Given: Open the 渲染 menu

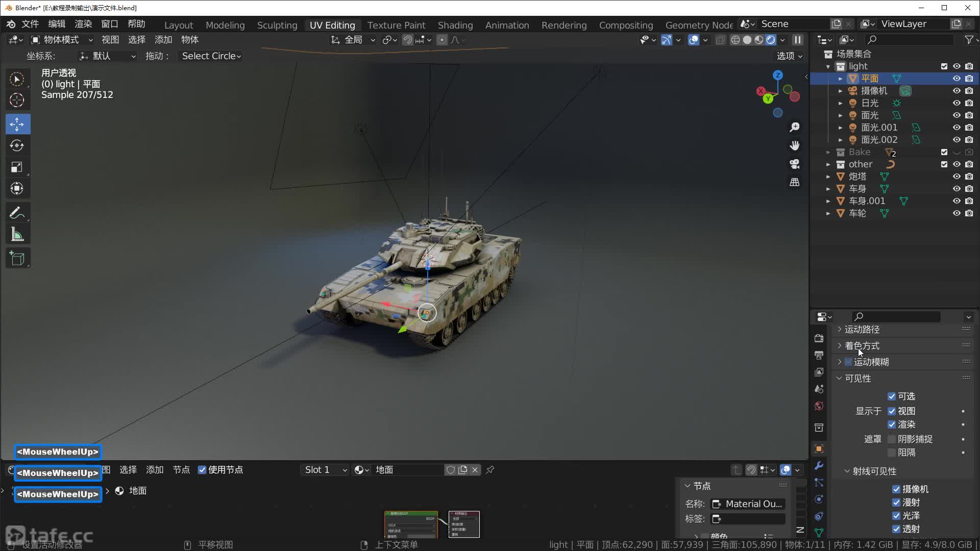Looking at the screenshot, I should [83, 24].
